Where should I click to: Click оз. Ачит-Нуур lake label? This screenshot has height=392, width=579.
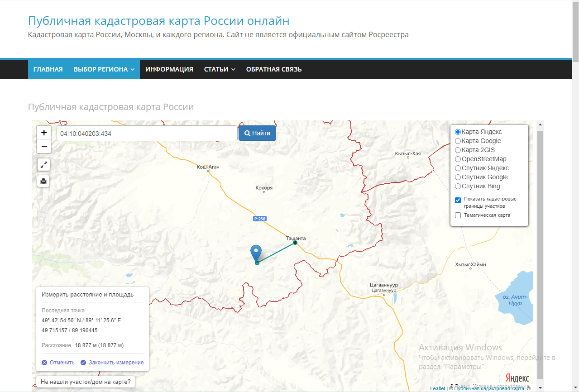point(516,300)
